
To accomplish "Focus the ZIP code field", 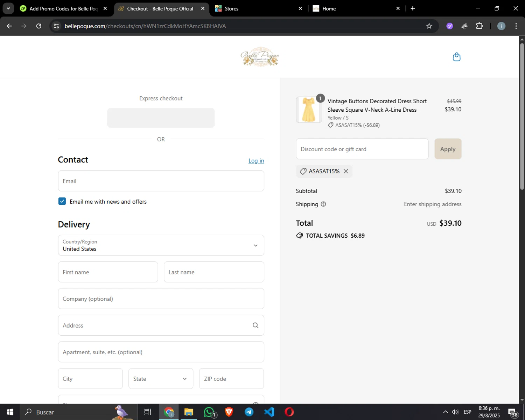I will (231, 379).
